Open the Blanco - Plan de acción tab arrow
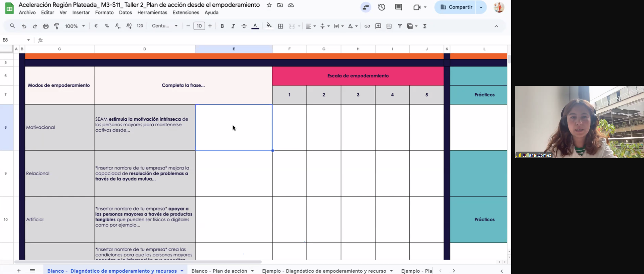Viewport: 644px width, 274px height. point(253,271)
